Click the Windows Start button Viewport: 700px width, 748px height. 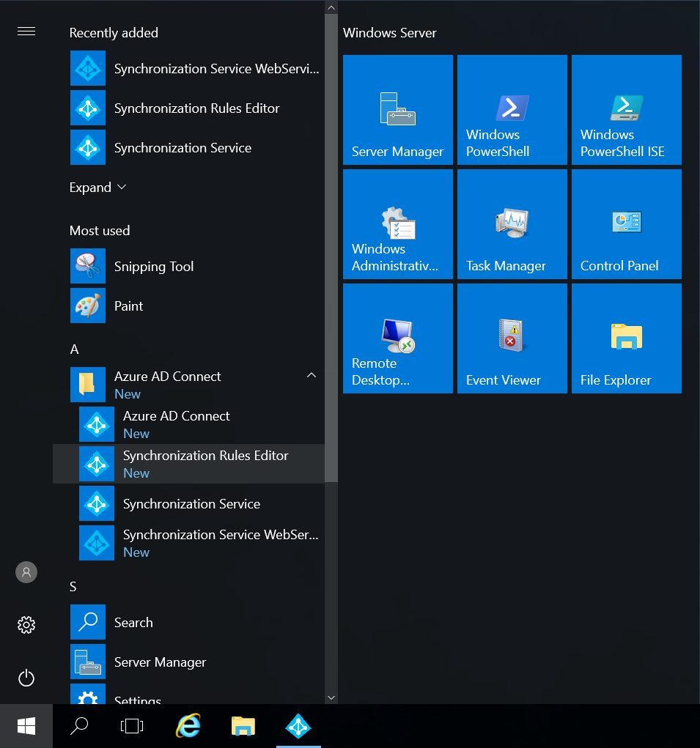click(x=26, y=726)
